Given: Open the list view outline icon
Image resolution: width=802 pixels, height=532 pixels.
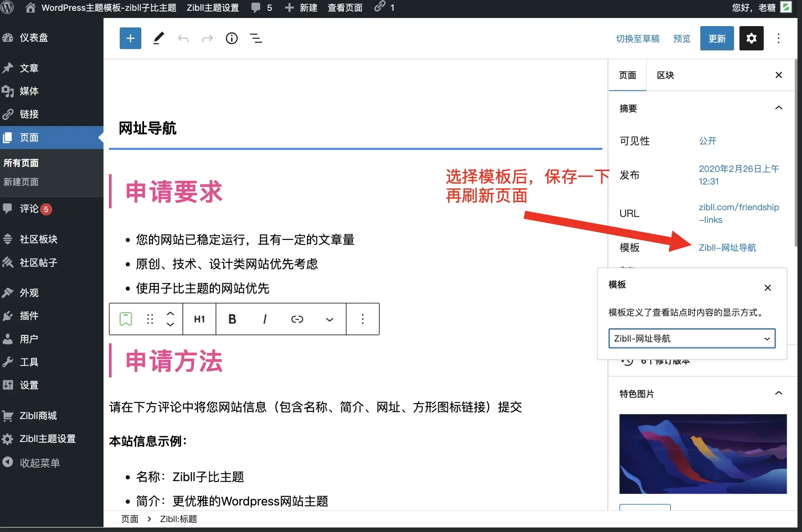Looking at the screenshot, I should click(x=256, y=38).
